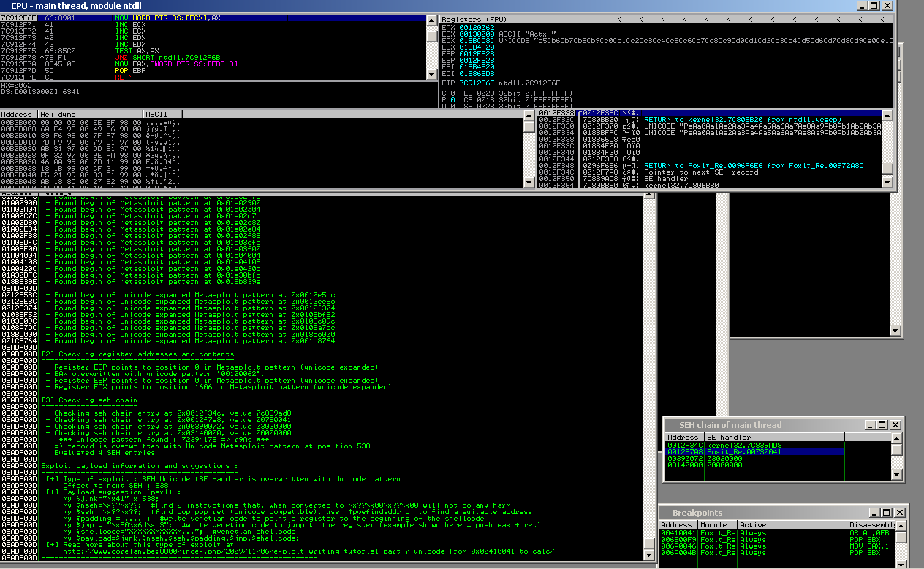Image resolution: width=924 pixels, height=569 pixels.
Task: Select the JNZ SHORT ntdll.7C912F6B instruction
Action: 155,57
